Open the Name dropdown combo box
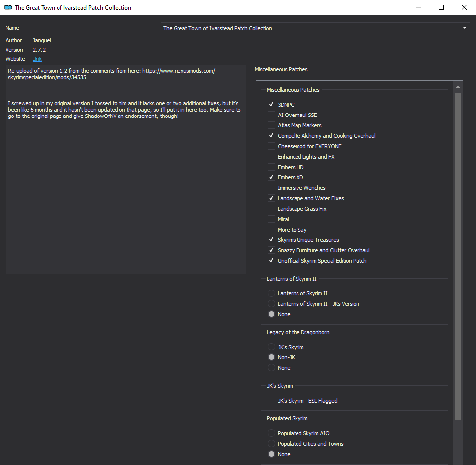Image resolution: width=476 pixels, height=465 pixels. coord(315,28)
